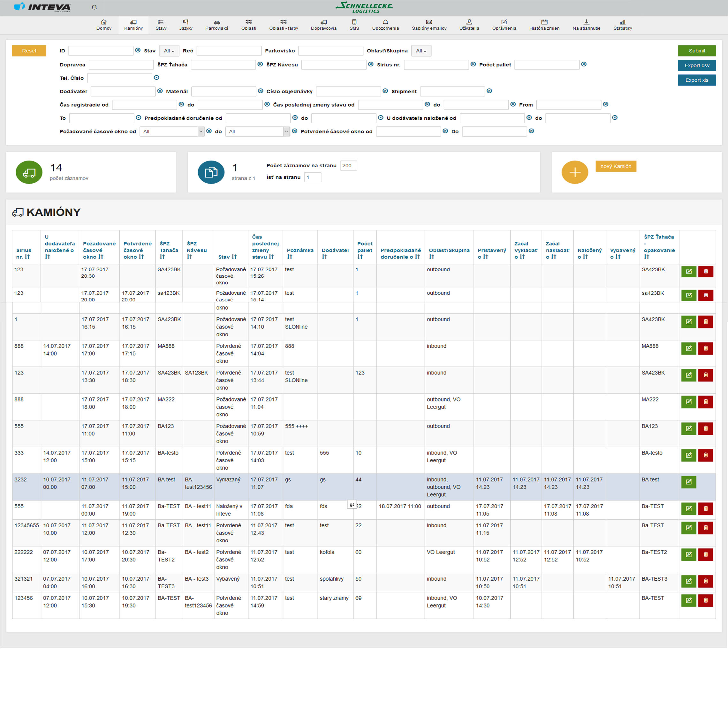Open the Oblasť/Skupina All dropdown

click(x=421, y=51)
